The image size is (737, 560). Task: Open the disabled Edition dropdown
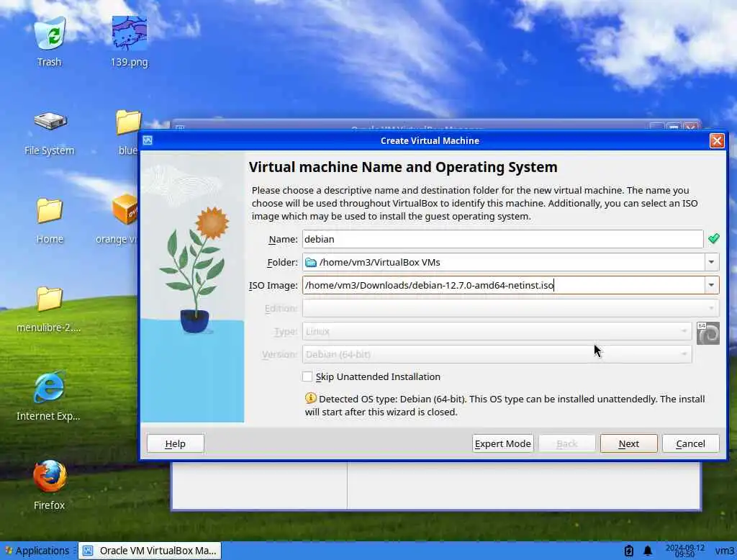510,308
